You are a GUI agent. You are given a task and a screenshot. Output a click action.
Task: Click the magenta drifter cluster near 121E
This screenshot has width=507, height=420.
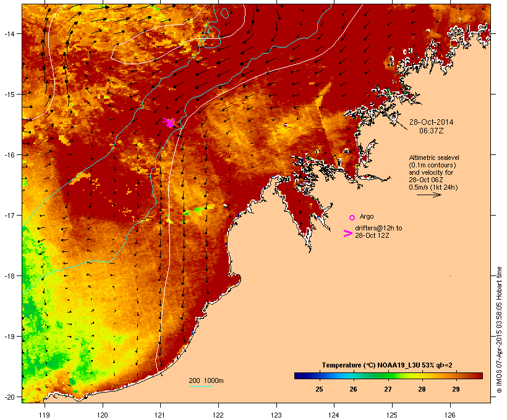[x=169, y=122]
